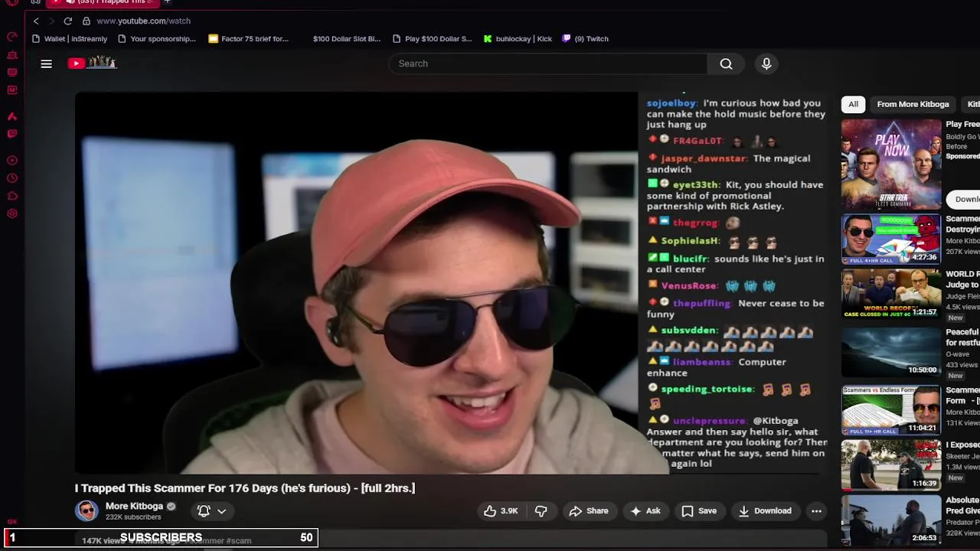Select the From More Kitboga chip

913,104
